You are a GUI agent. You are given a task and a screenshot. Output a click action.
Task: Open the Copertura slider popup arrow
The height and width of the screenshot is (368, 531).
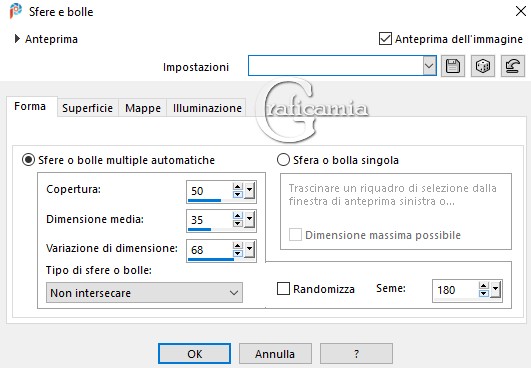click(250, 191)
